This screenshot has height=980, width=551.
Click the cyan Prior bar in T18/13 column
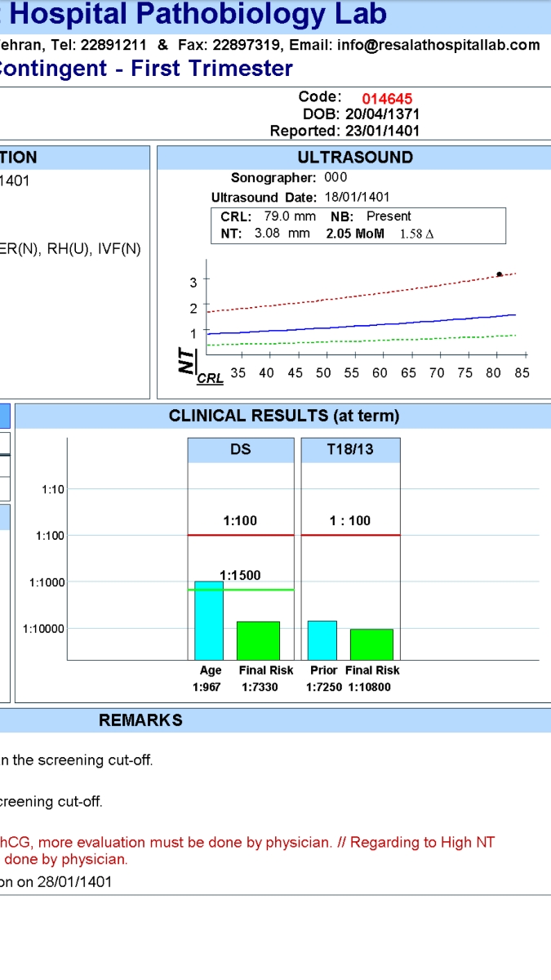pos(322,640)
